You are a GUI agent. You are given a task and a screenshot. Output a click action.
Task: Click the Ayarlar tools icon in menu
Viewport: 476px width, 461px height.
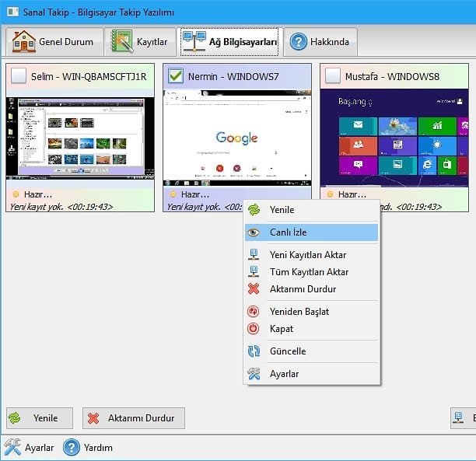[254, 374]
